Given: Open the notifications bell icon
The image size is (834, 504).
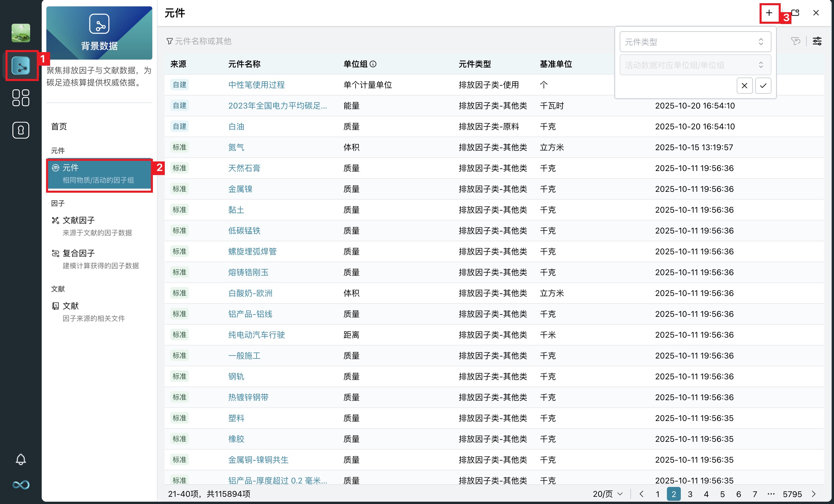Looking at the screenshot, I should [x=21, y=459].
